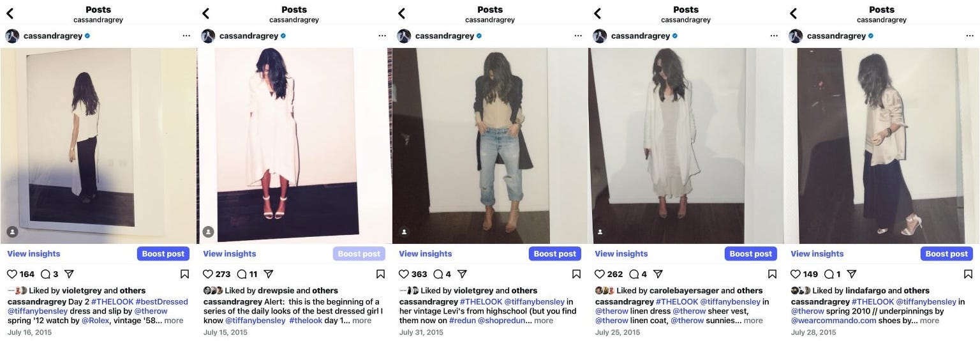Like the July 16, 2015 post with heart icon

[x=11, y=274]
